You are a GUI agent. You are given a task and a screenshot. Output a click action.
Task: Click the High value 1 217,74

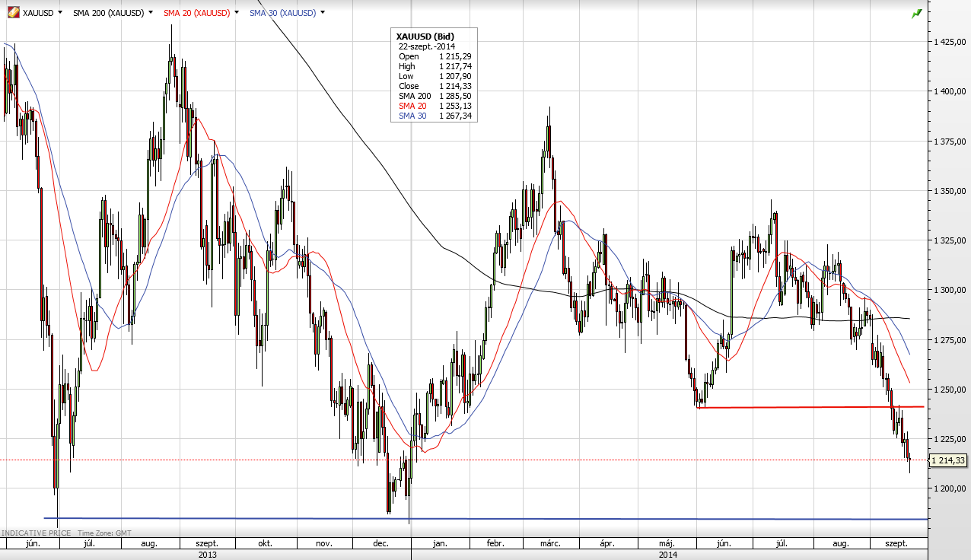455,66
